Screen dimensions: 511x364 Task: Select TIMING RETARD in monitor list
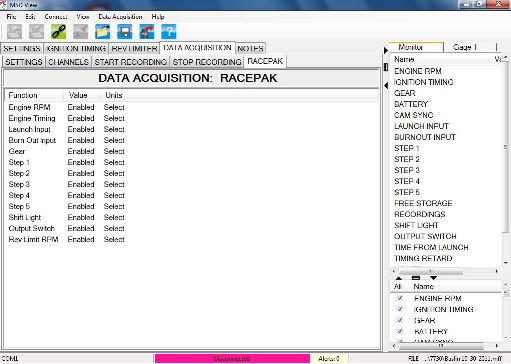423,258
